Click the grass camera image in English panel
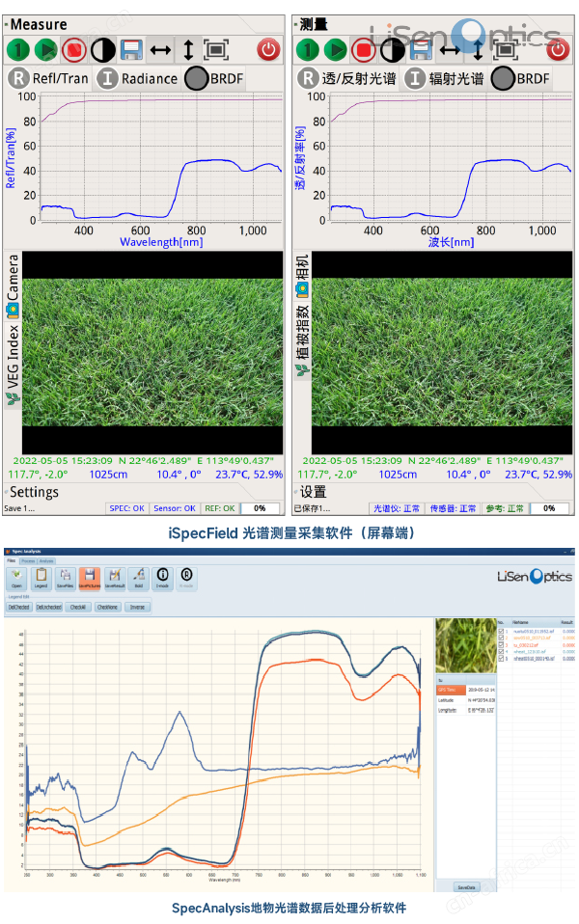This screenshot has width=579, height=924. 152,352
